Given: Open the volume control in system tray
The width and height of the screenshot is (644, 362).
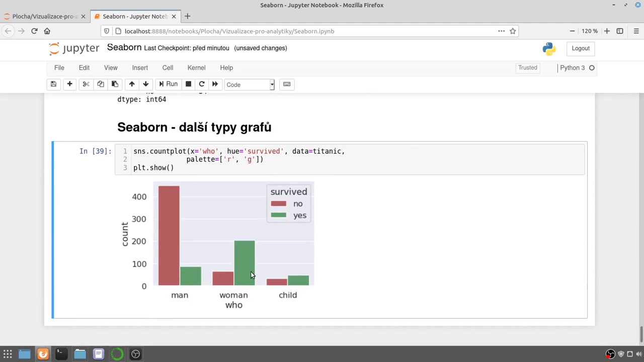Looking at the screenshot, I should 639,354.
